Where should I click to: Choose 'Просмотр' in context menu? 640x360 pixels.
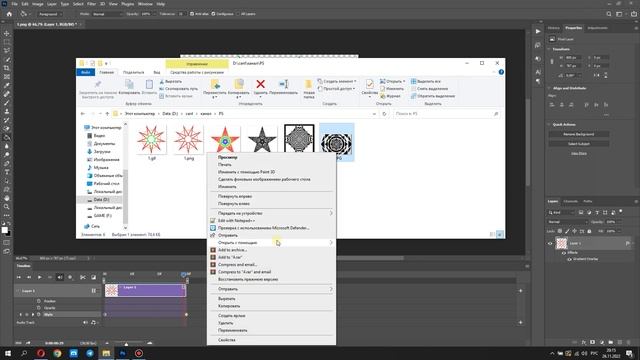coord(227,157)
